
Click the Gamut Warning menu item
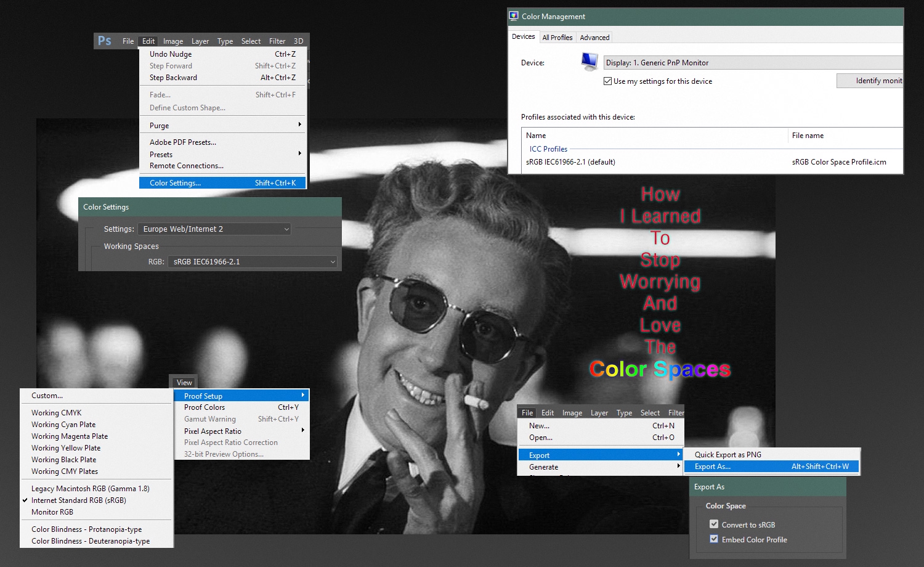[x=241, y=419]
